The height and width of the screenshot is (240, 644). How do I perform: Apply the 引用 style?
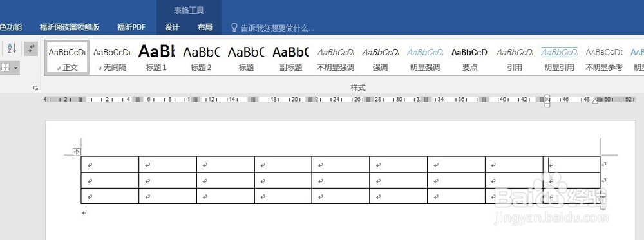coord(515,57)
